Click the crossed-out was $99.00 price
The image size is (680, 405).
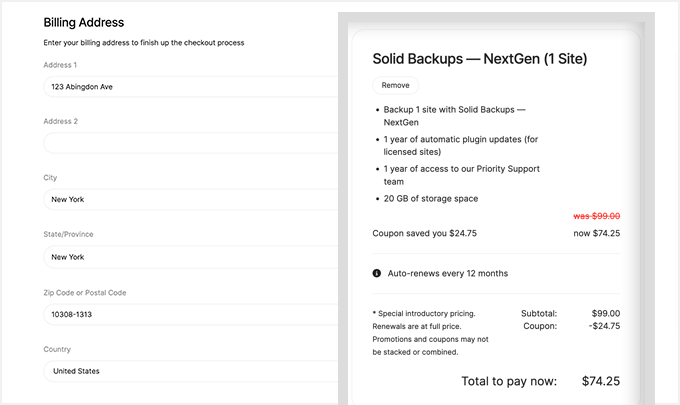[x=596, y=215]
